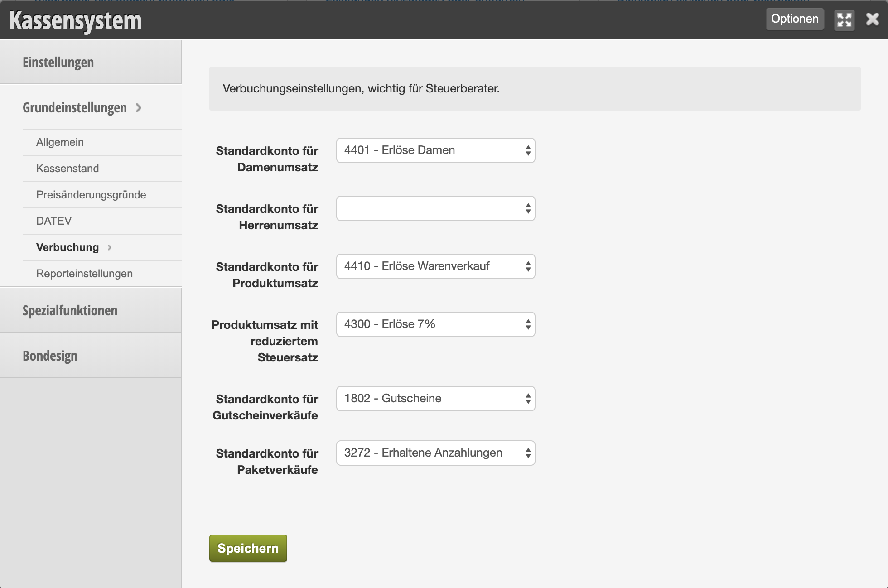Viewport: 888px width, 588px height.
Task: Click the Optionen button
Action: 795,19
